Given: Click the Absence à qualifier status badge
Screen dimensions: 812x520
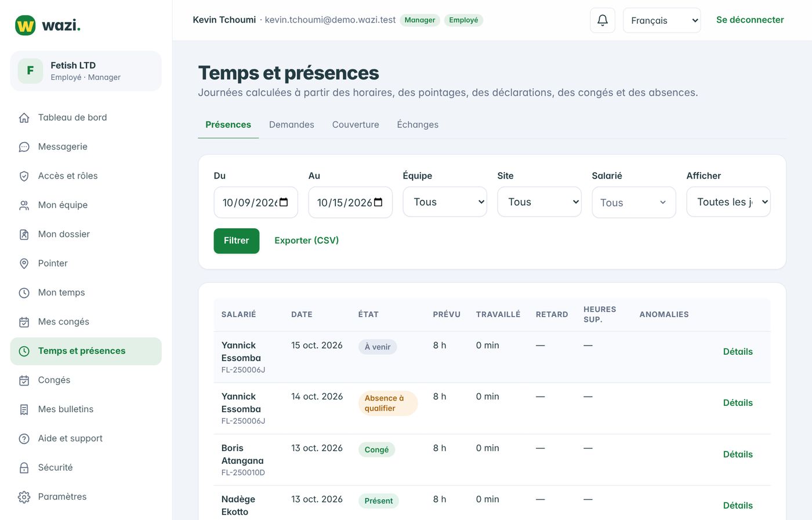Looking at the screenshot, I should [388, 403].
